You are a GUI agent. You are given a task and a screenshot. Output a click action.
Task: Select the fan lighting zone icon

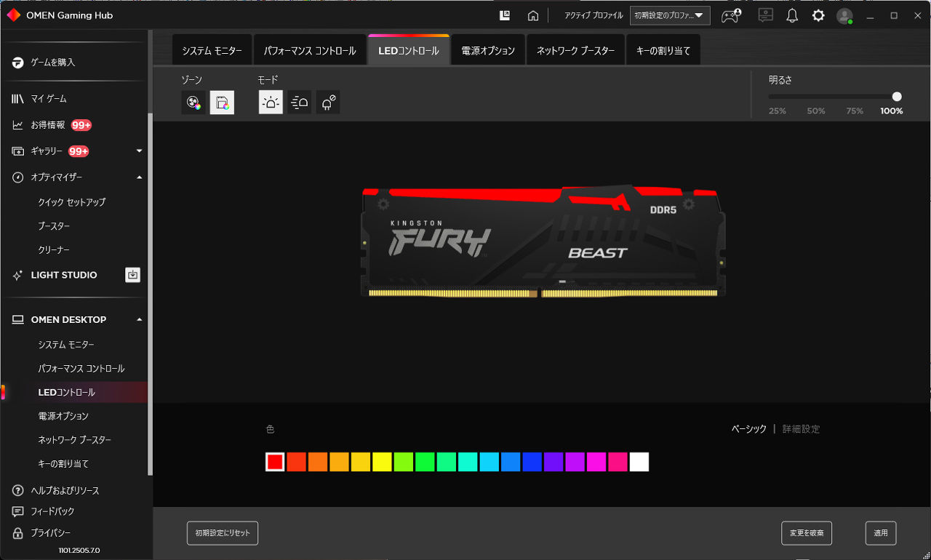click(193, 103)
